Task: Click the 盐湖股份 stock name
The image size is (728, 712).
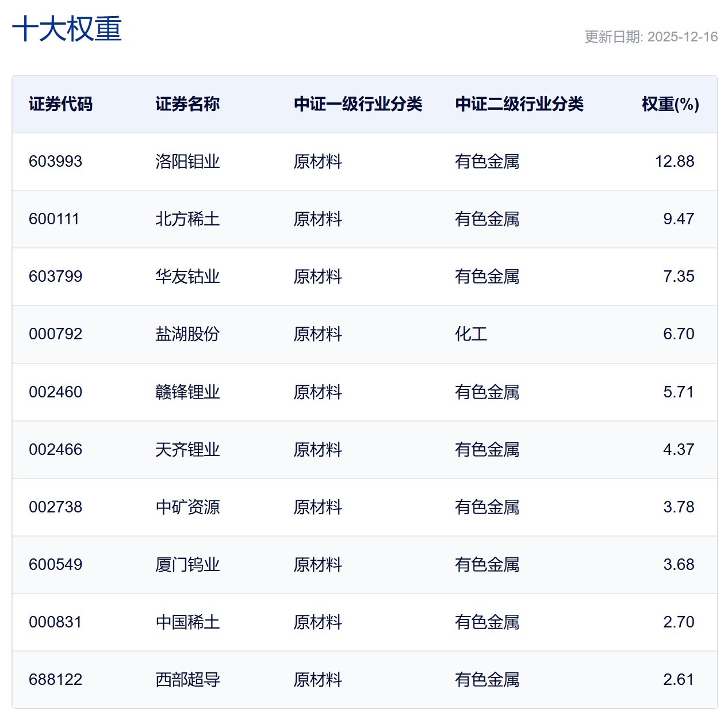Action: tap(187, 334)
